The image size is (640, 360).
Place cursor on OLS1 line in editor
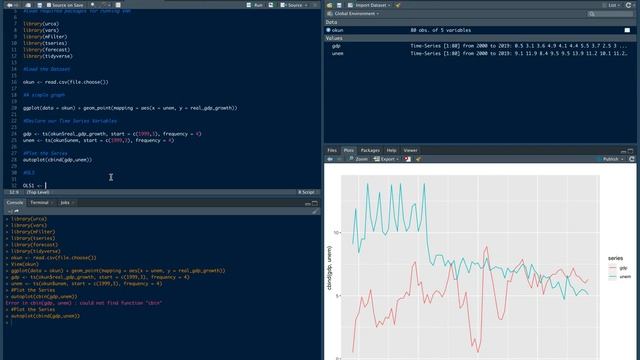click(x=35, y=185)
